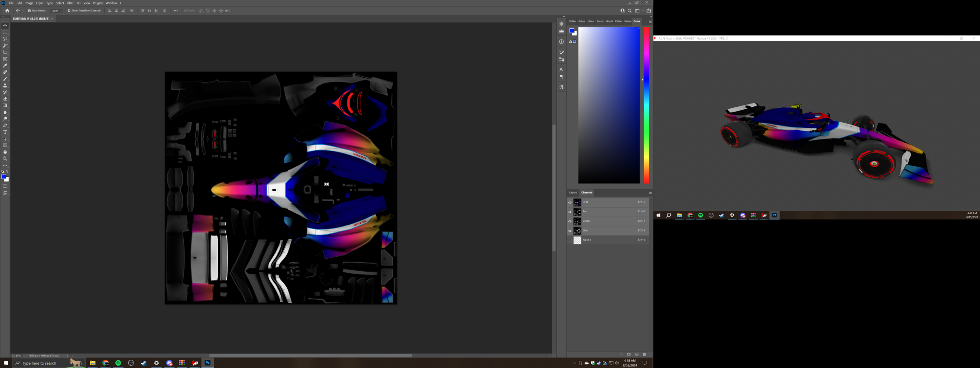This screenshot has width=980, height=368.
Task: Show the Alpha 1 channel visibility
Action: pos(570,240)
